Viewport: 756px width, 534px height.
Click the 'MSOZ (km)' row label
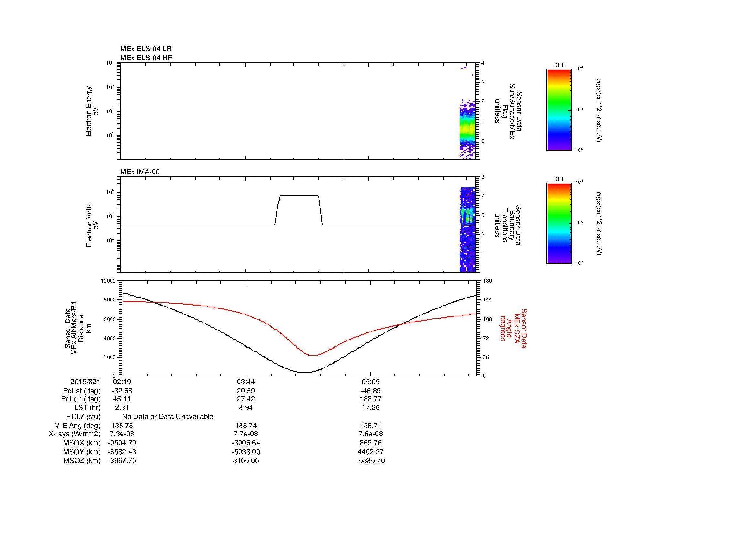pos(82,461)
